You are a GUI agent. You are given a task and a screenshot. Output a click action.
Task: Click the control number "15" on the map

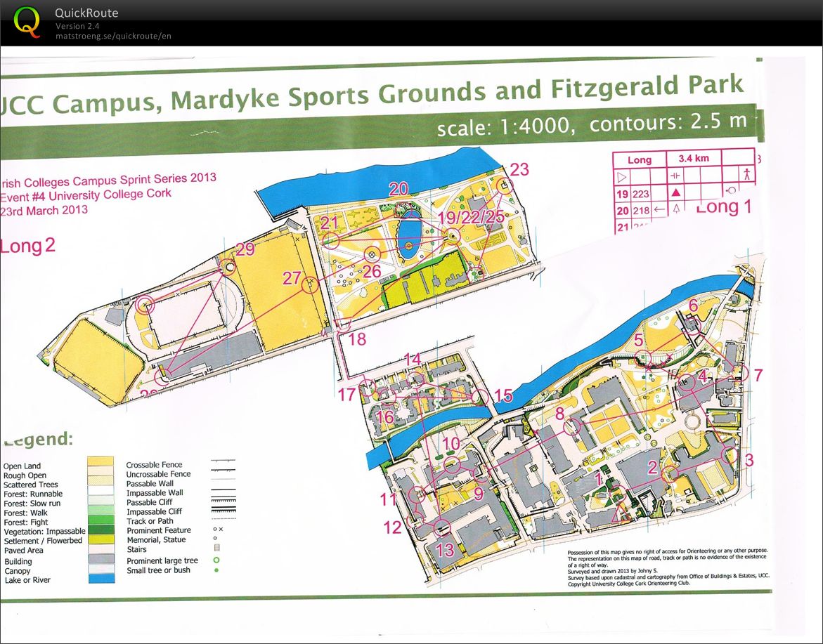[503, 396]
